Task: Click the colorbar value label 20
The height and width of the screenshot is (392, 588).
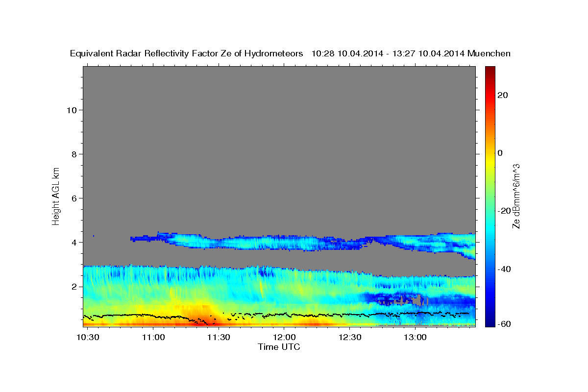Action: (x=503, y=95)
